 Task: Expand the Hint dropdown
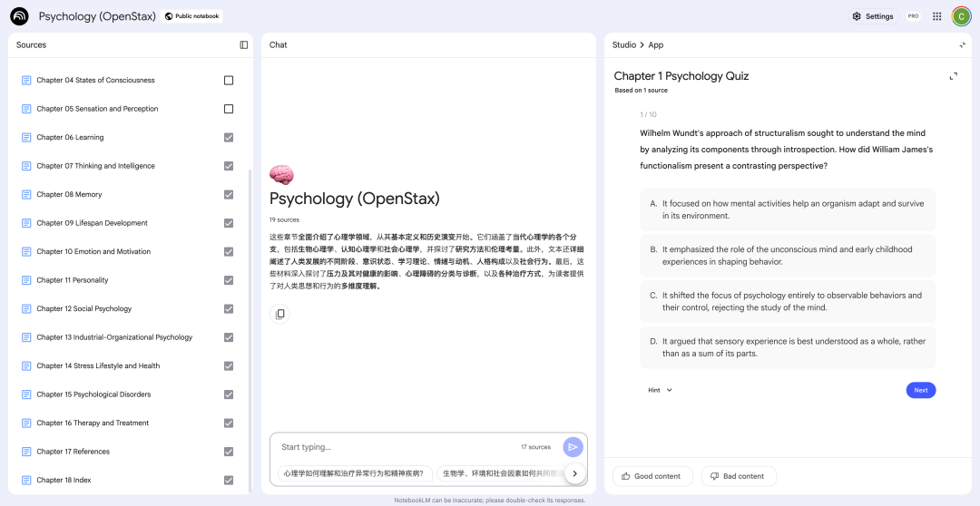660,390
